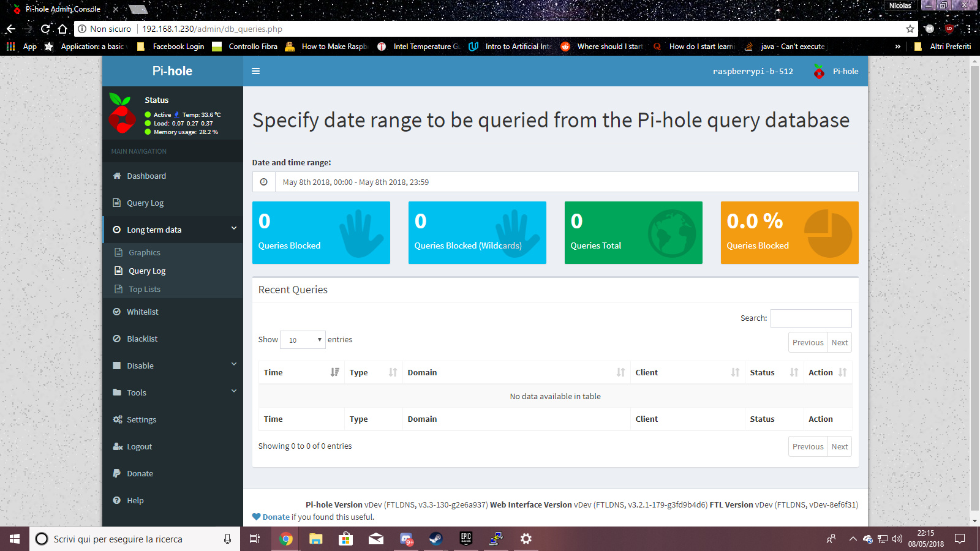Click the Pi-hole logo title

tap(173, 71)
